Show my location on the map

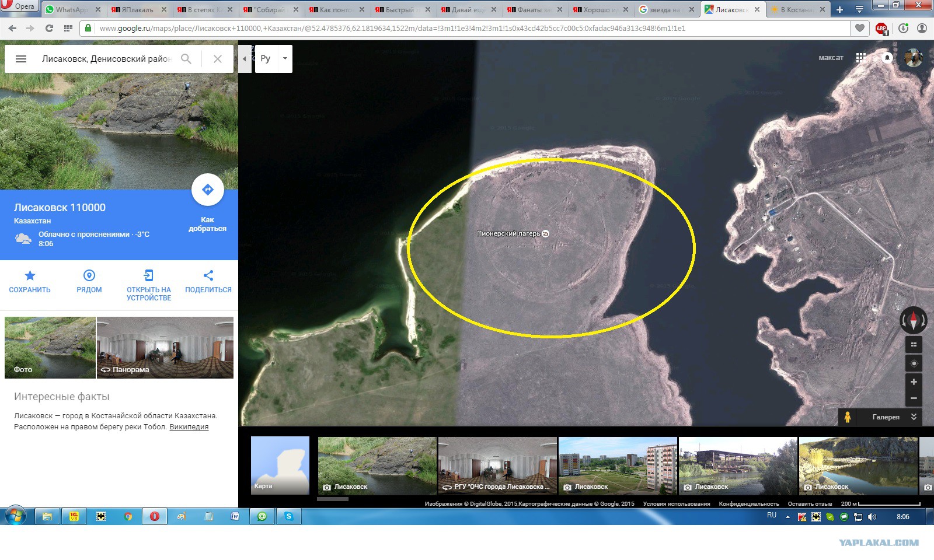pos(914,363)
